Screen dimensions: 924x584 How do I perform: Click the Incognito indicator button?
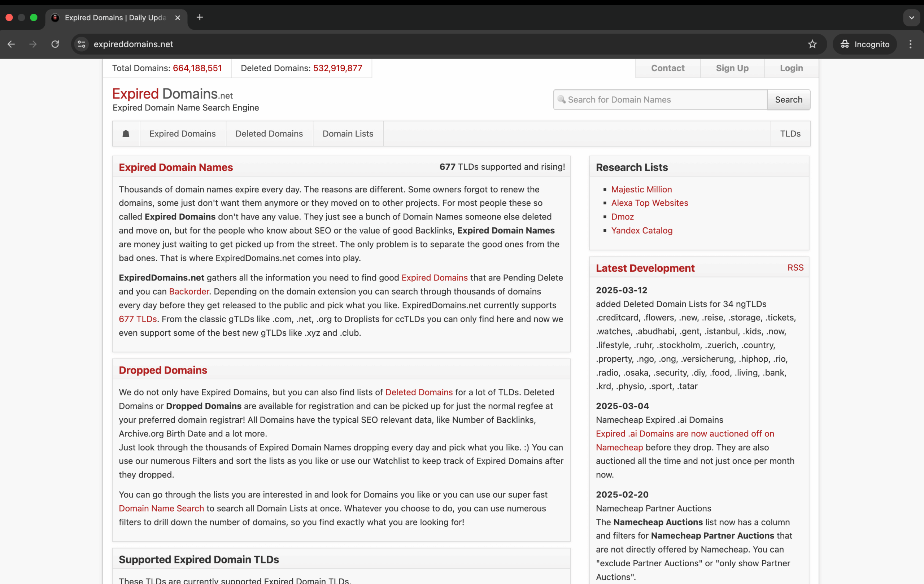point(864,44)
